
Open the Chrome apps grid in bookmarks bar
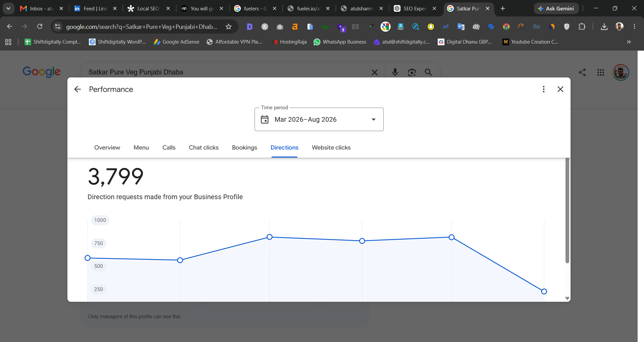(x=8, y=42)
